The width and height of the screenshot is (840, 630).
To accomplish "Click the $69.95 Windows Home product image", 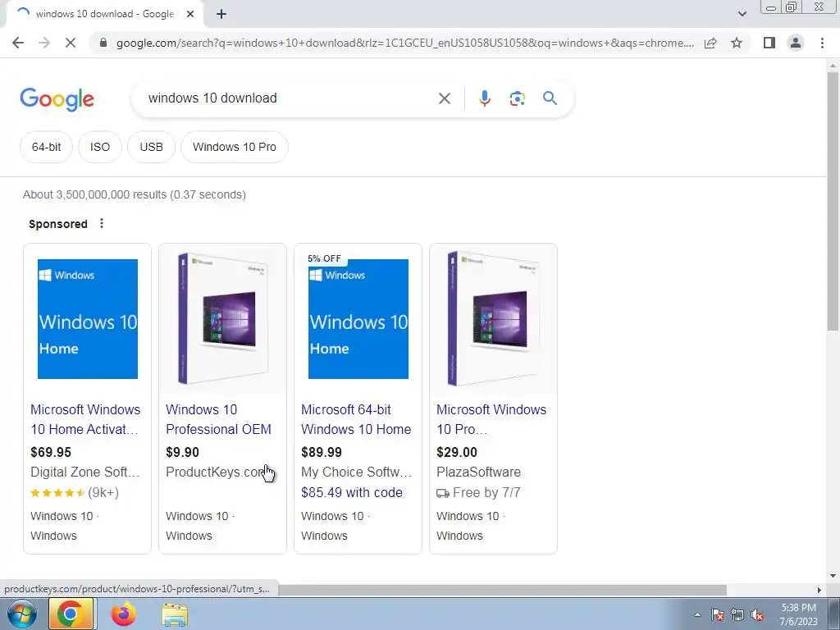I will 87,319.
